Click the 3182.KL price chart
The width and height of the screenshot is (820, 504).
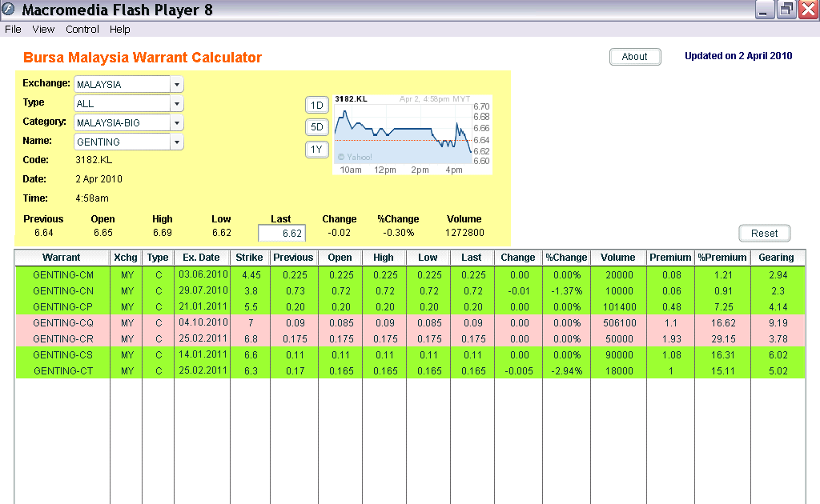(412, 134)
